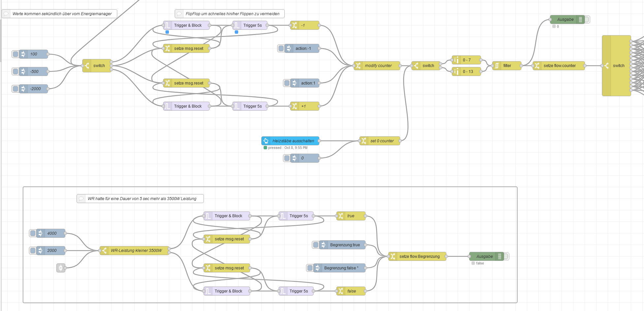Click the arrow icon on Begrenzung:true inject node
This screenshot has width=644, height=311.
pyautogui.click(x=323, y=245)
